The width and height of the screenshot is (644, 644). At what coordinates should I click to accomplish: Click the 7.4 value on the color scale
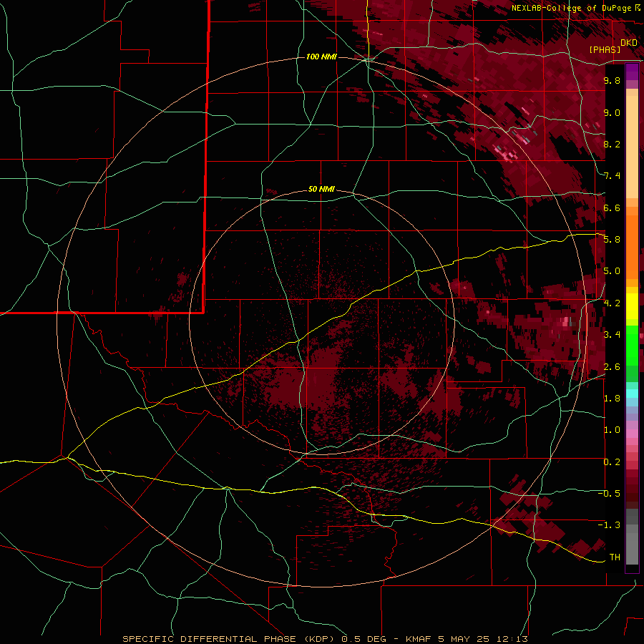pos(612,176)
